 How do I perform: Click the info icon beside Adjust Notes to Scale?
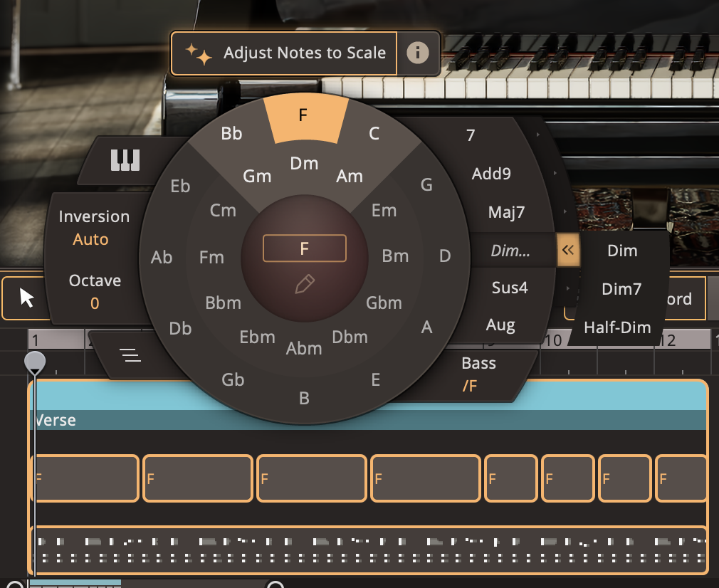[418, 53]
